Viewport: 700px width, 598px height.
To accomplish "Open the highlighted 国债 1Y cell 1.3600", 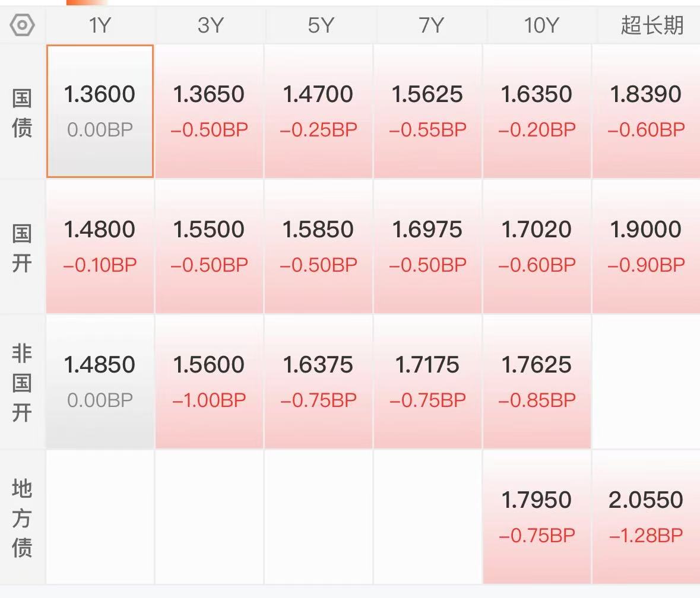I will coord(100,111).
